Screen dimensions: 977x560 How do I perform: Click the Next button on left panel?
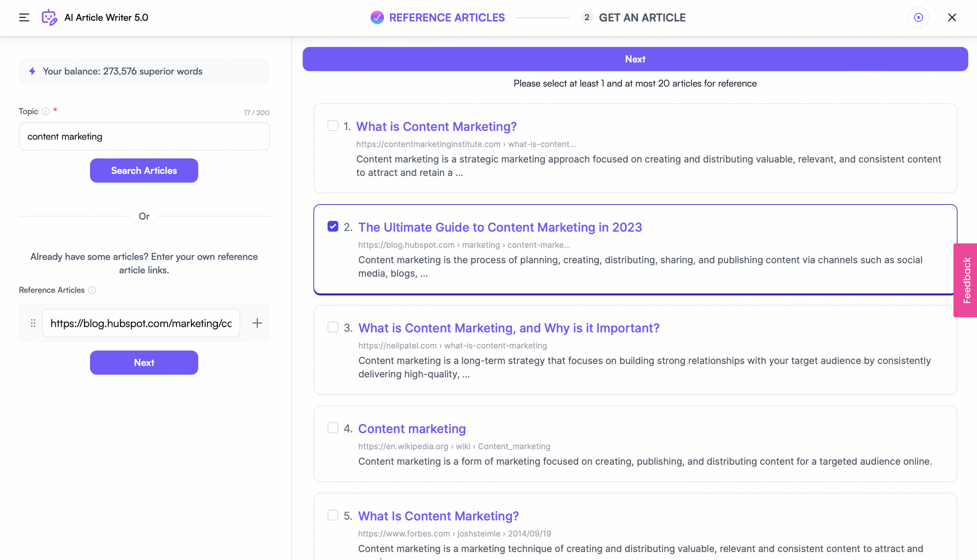pyautogui.click(x=144, y=362)
